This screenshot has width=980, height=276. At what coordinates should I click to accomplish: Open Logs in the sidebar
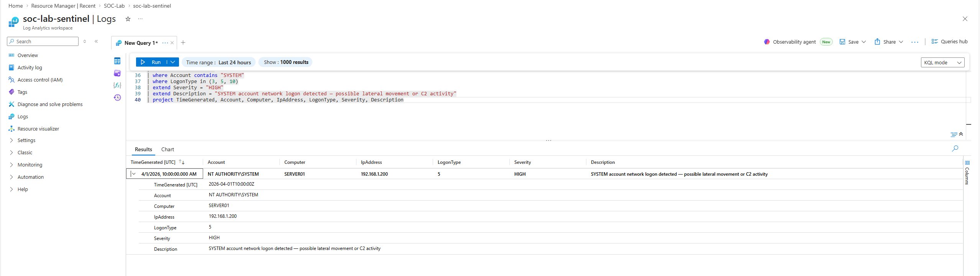click(x=23, y=116)
